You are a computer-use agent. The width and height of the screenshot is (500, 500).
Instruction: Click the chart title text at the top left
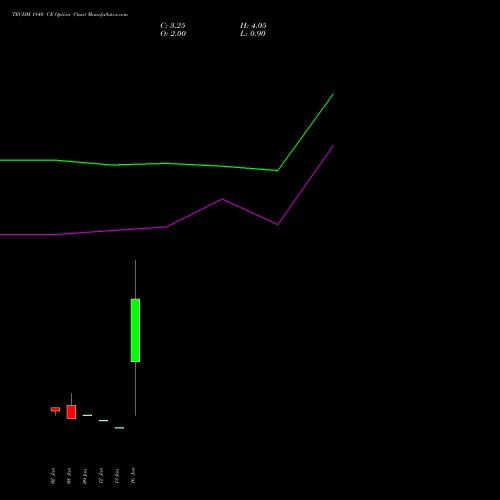pos(70,14)
